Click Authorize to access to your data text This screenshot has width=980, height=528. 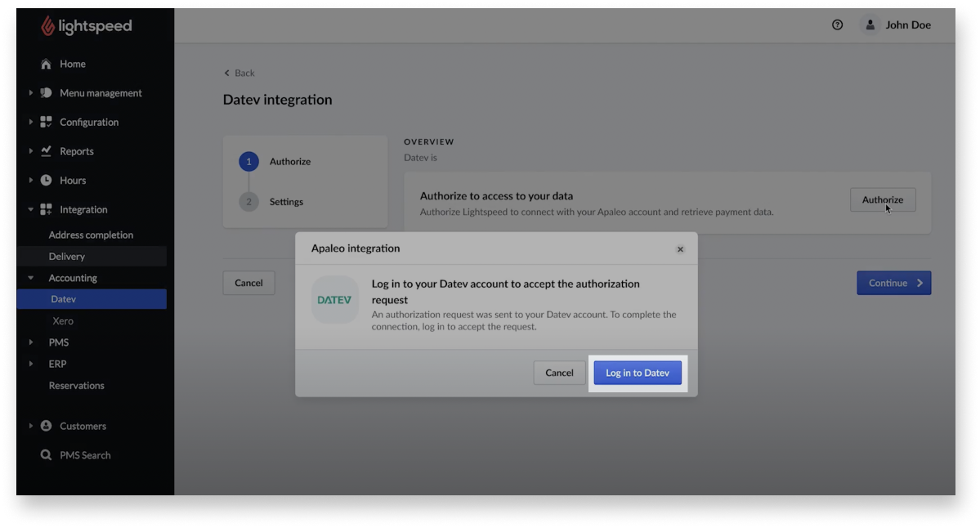click(496, 196)
